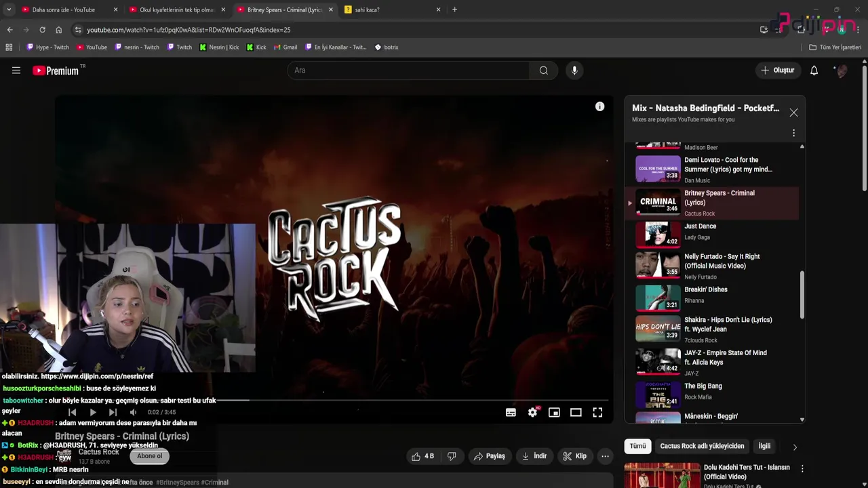Open the Gmail bookmark
This screenshot has width=868, height=488.
[x=285, y=47]
